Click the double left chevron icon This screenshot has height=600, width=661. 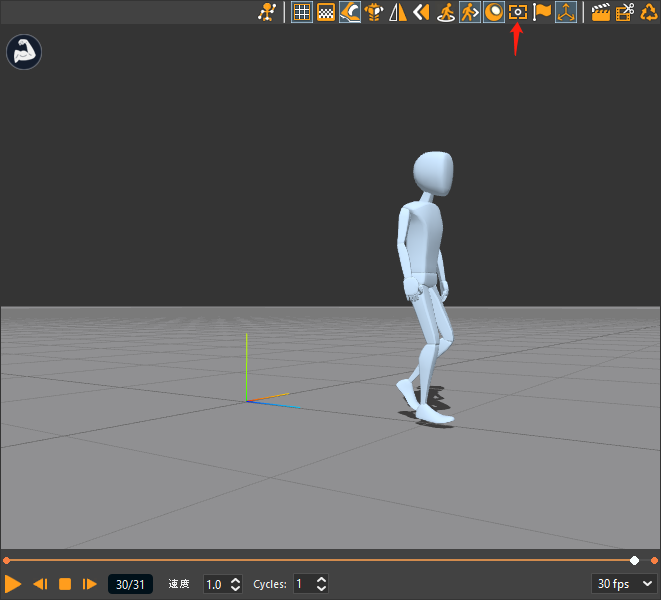[421, 12]
